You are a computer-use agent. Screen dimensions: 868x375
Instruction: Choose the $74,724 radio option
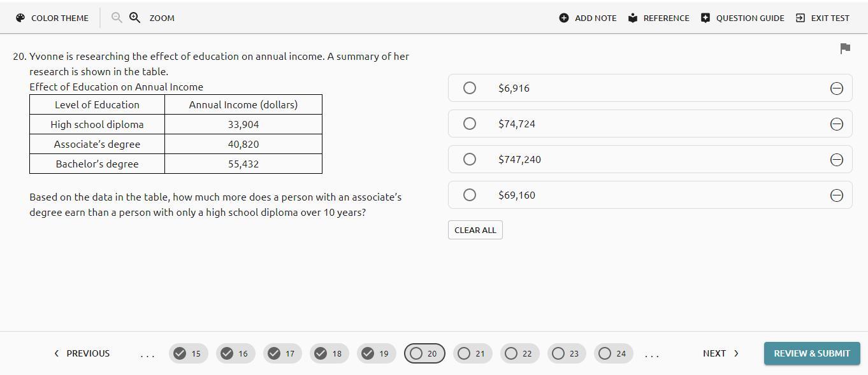click(470, 124)
